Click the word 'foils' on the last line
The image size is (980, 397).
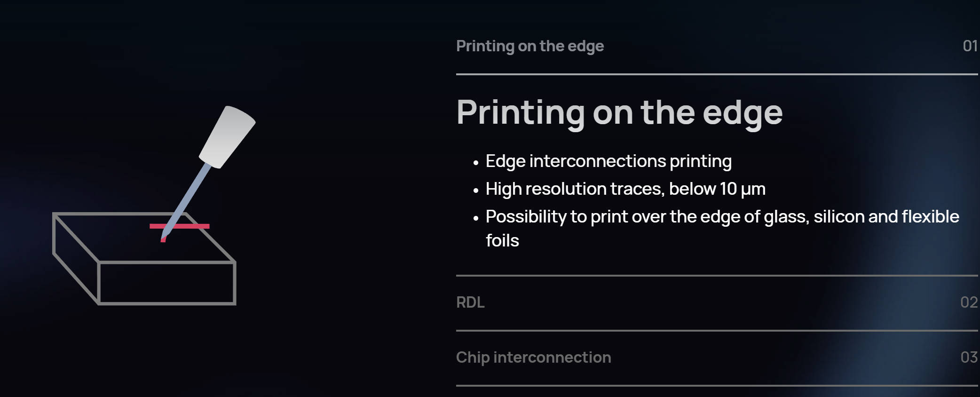pos(502,241)
